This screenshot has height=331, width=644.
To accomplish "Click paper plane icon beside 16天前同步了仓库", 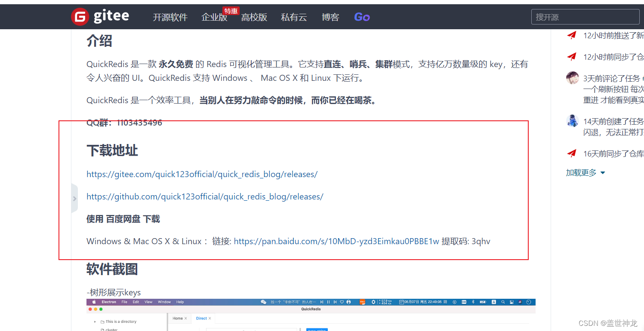I will point(571,153).
